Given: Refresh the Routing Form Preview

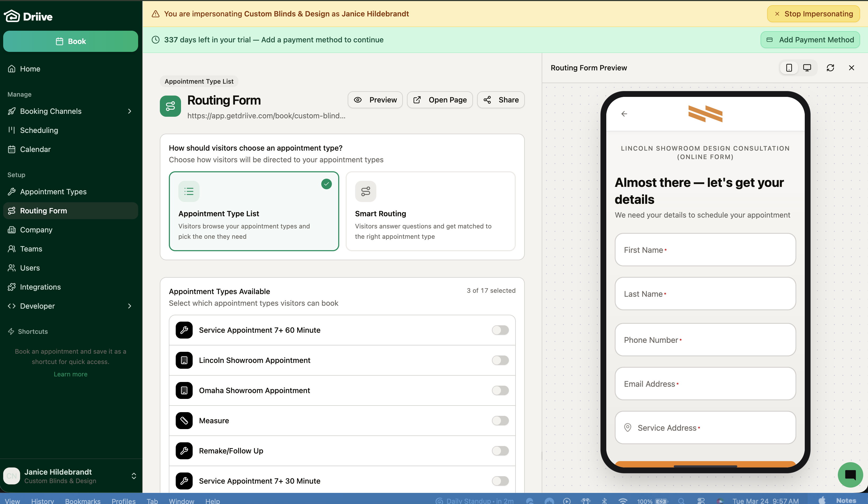Looking at the screenshot, I should tap(830, 68).
